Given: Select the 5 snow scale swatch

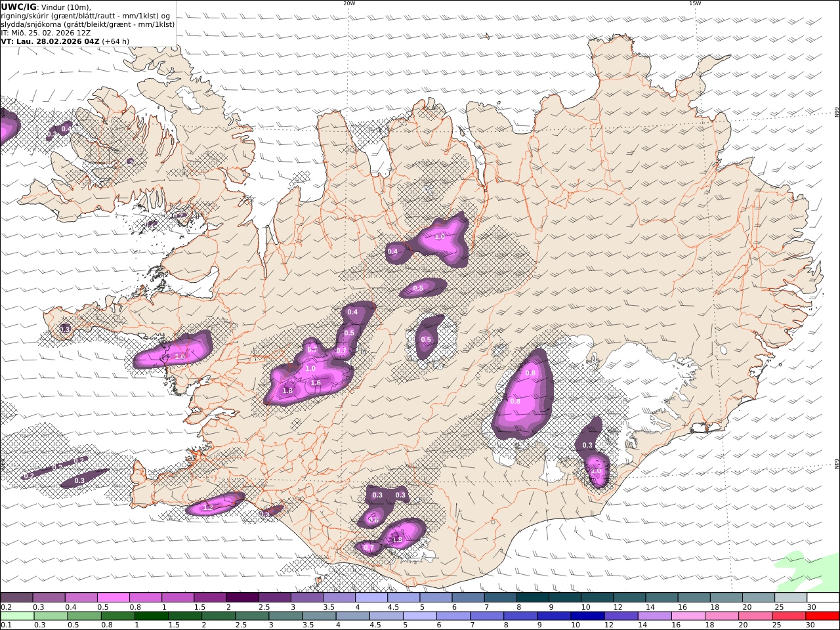Looking at the screenshot, I should 435,598.
